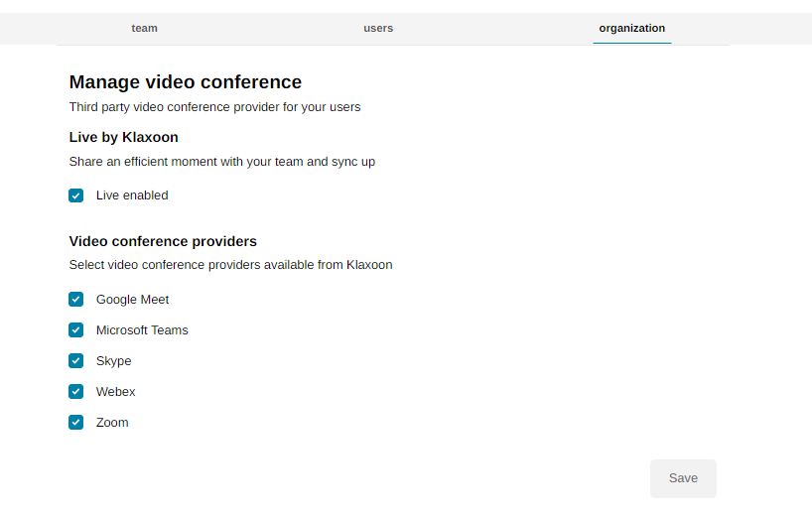Disable the Google Meet checkbox
The height and width of the screenshot is (517, 812).
[76, 300]
